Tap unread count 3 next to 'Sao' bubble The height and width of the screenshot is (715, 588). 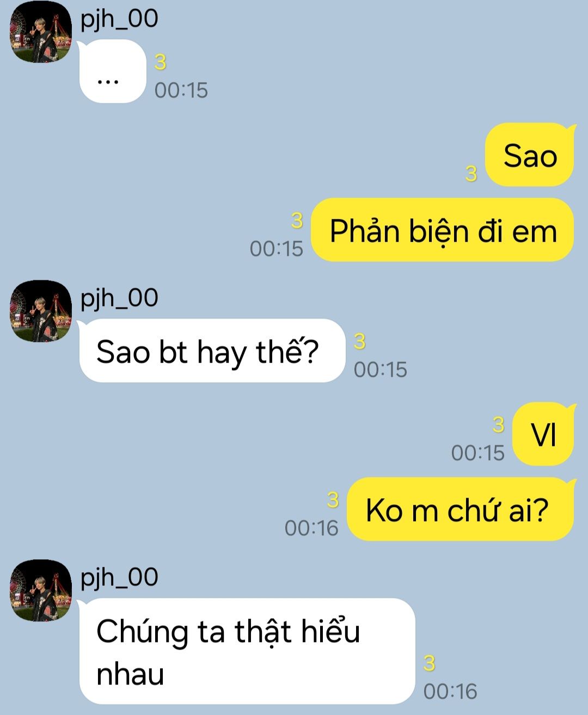tap(471, 174)
